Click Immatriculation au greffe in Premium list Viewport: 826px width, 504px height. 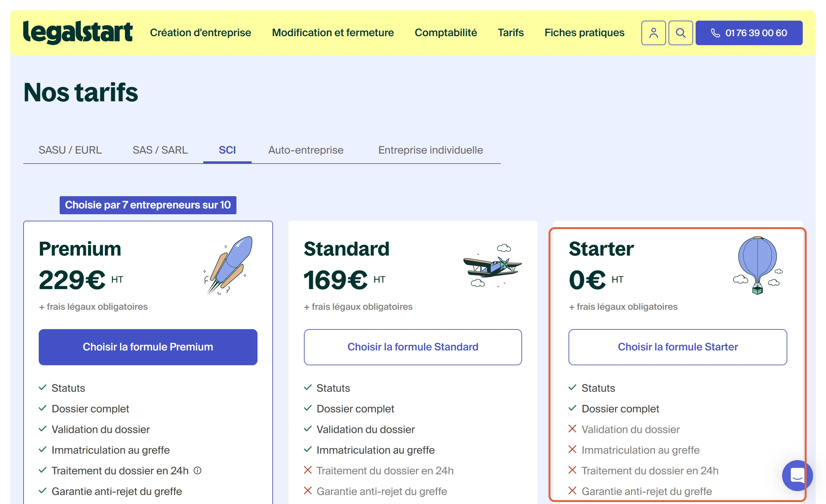pos(111,450)
